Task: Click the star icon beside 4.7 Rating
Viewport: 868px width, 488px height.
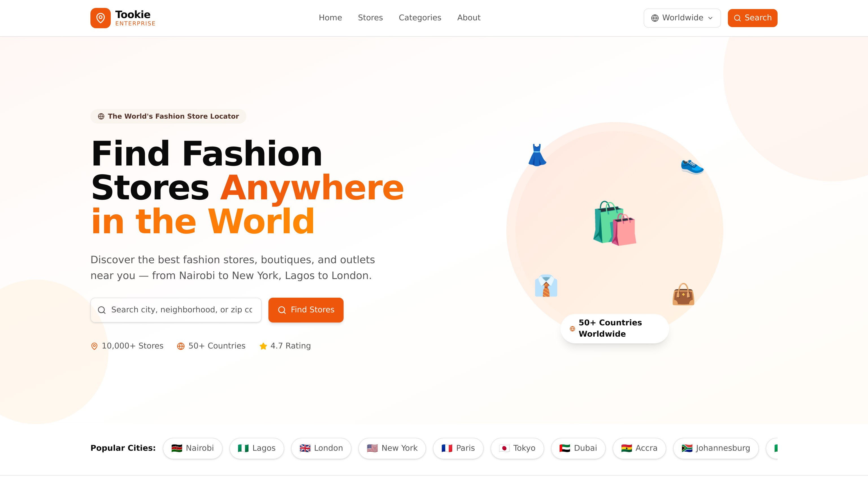Action: click(x=263, y=346)
